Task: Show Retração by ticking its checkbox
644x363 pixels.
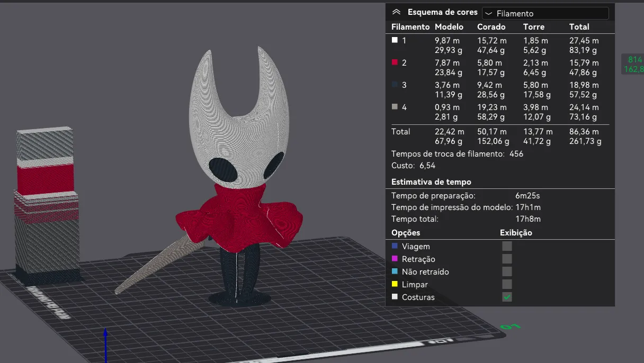Action: (507, 259)
